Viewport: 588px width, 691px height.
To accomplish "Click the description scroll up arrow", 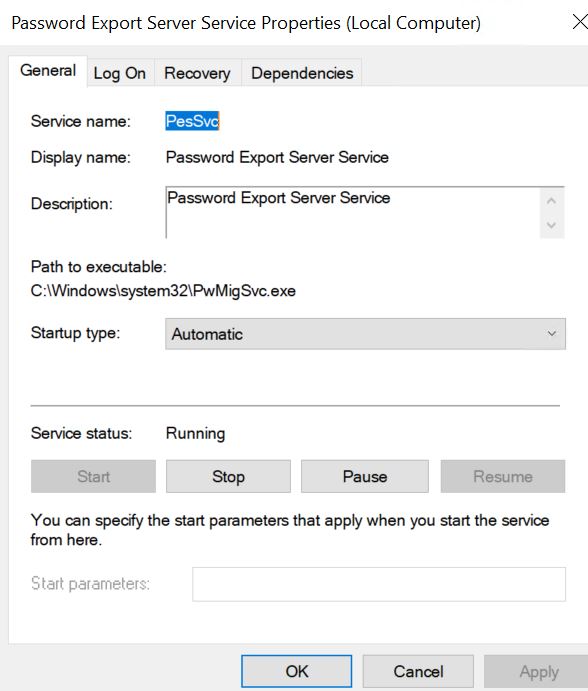I will 551,201.
